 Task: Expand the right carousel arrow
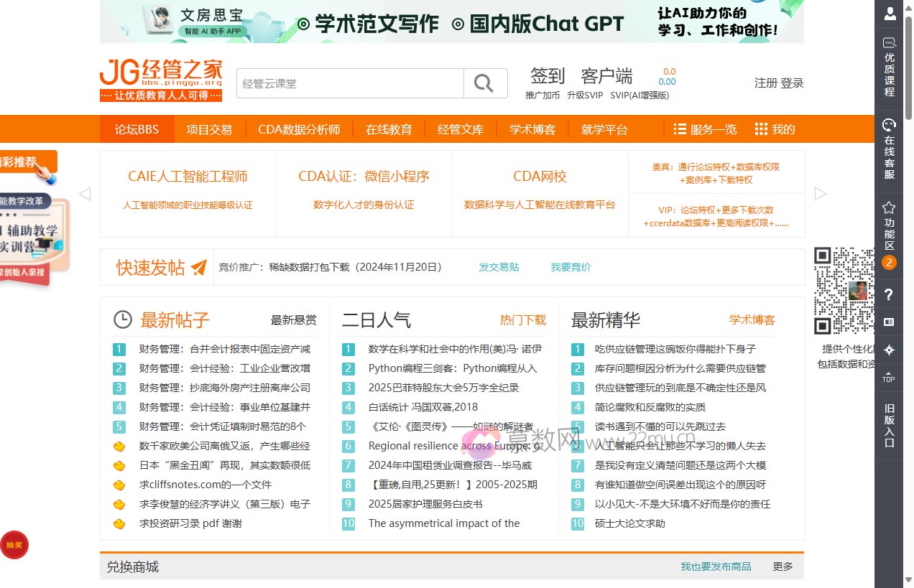tap(819, 193)
